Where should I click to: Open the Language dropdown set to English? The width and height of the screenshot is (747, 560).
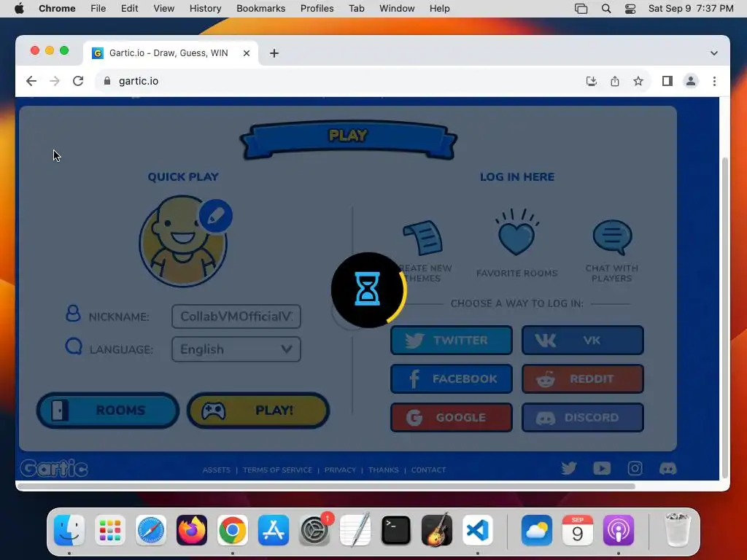pos(236,349)
